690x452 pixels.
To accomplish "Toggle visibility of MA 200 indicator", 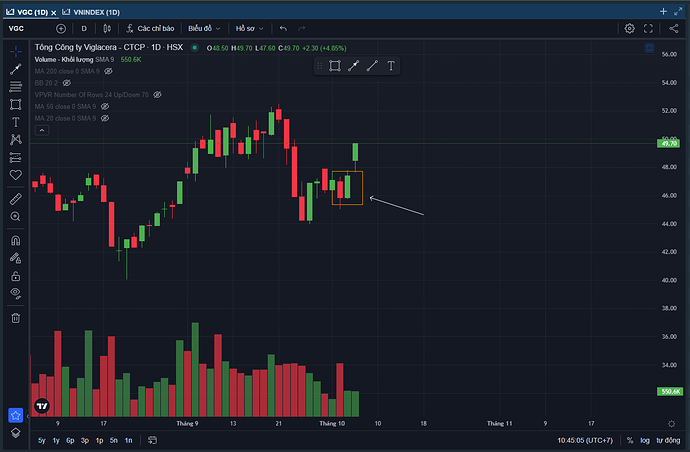I will pyautogui.click(x=108, y=71).
